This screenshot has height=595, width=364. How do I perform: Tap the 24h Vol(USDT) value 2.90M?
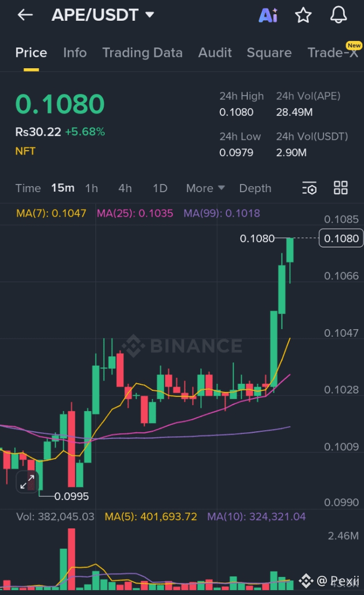click(291, 152)
